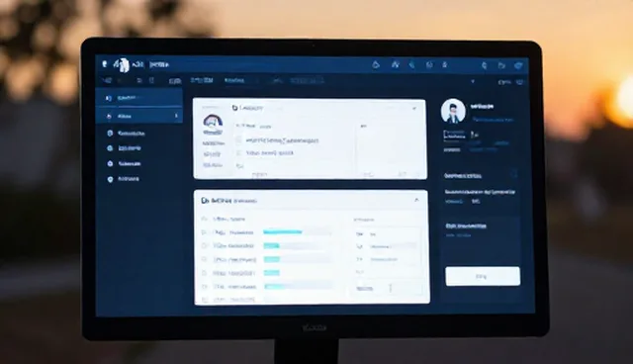Screen dimensions: 633x364
Task: Click the white app logo in the header
Action: point(121,64)
